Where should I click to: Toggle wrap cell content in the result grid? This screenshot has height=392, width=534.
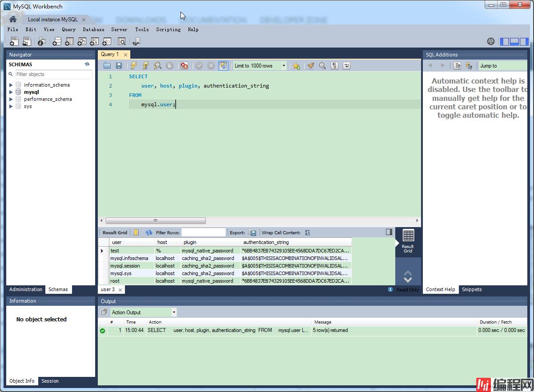point(307,232)
